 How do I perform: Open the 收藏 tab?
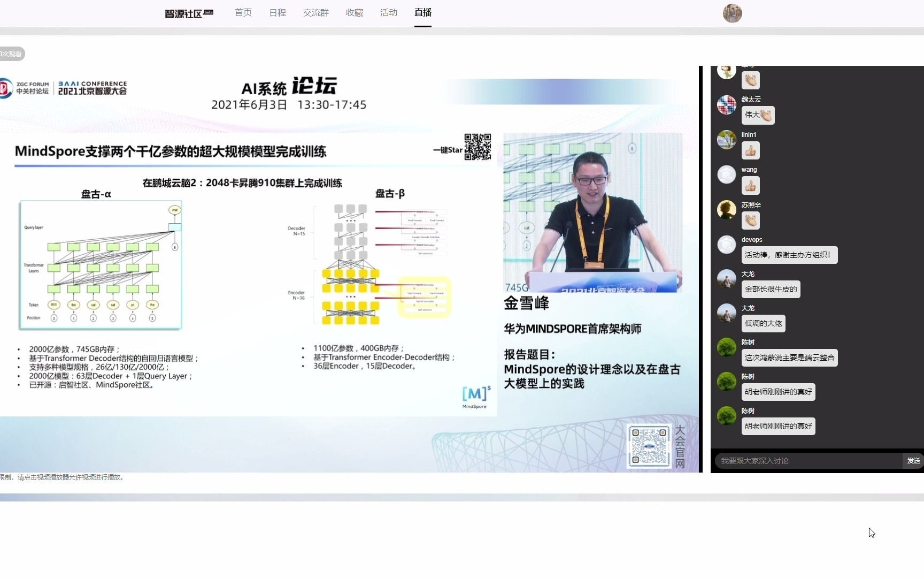(x=355, y=12)
